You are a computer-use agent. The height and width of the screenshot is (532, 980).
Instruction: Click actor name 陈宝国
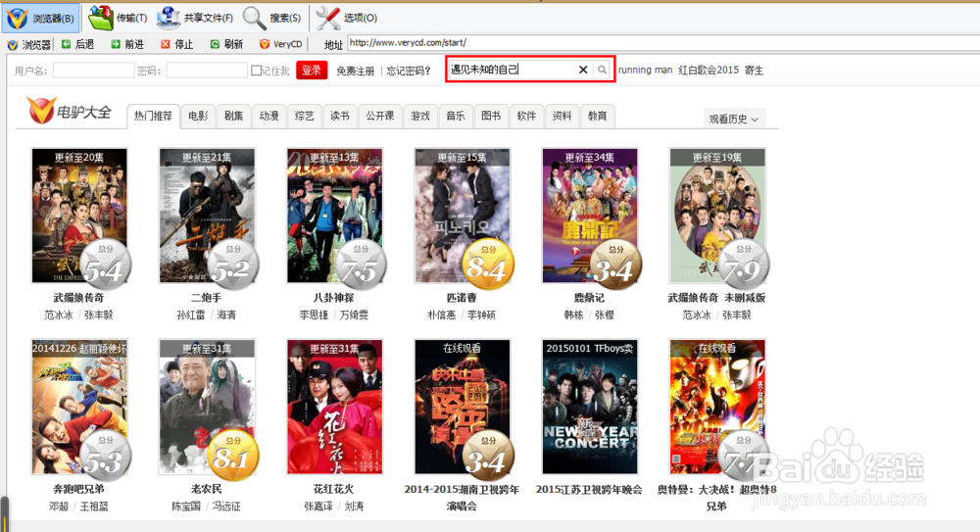coord(186,507)
